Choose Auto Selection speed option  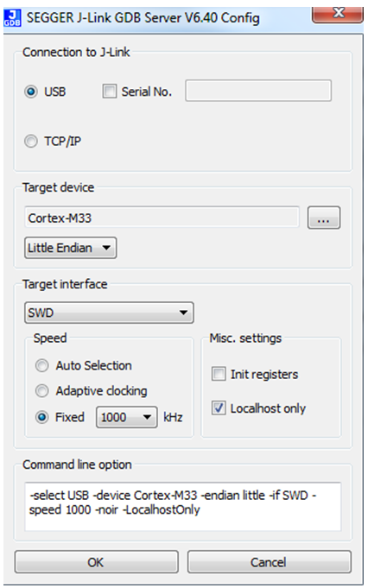pyautogui.click(x=41, y=365)
